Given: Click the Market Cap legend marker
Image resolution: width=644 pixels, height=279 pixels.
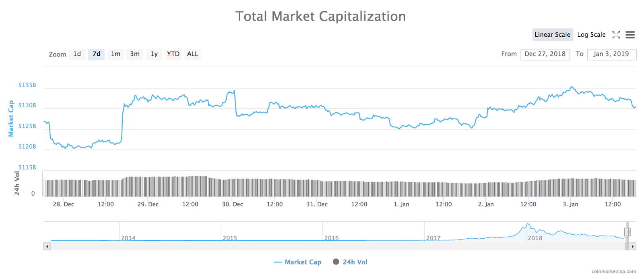Looking at the screenshot, I should [277, 262].
